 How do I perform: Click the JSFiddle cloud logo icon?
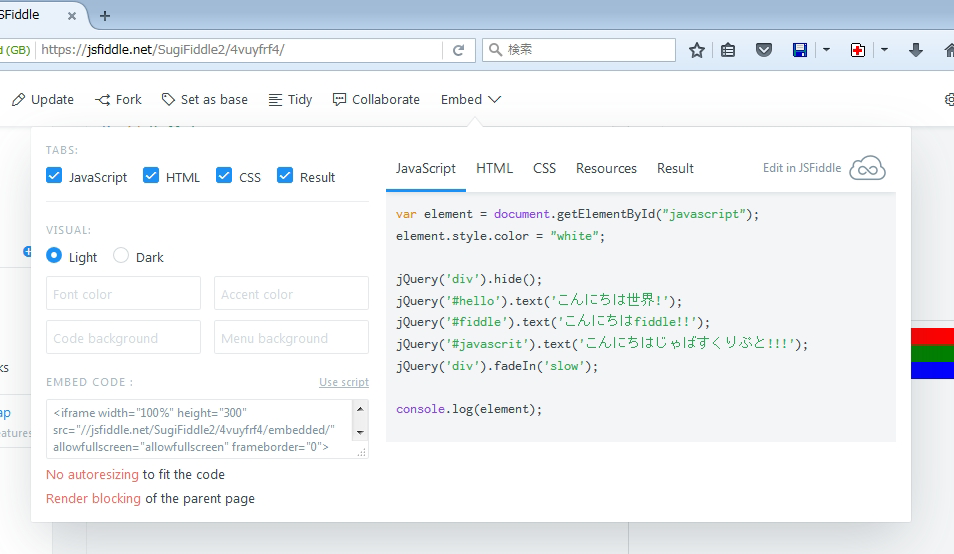coord(867,168)
